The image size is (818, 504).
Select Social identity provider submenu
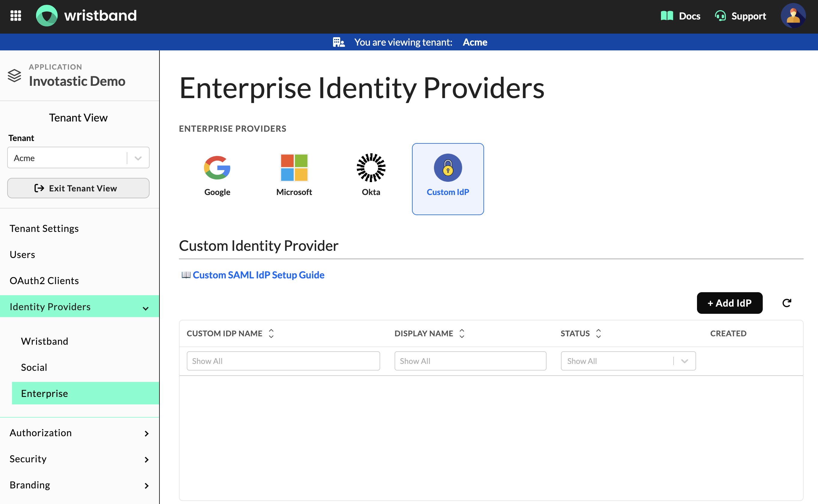34,367
